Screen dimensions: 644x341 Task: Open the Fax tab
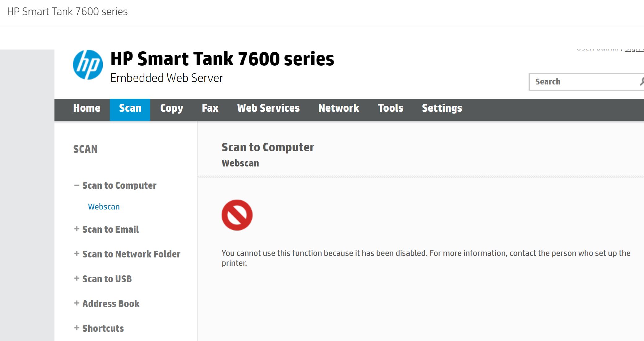[210, 108]
